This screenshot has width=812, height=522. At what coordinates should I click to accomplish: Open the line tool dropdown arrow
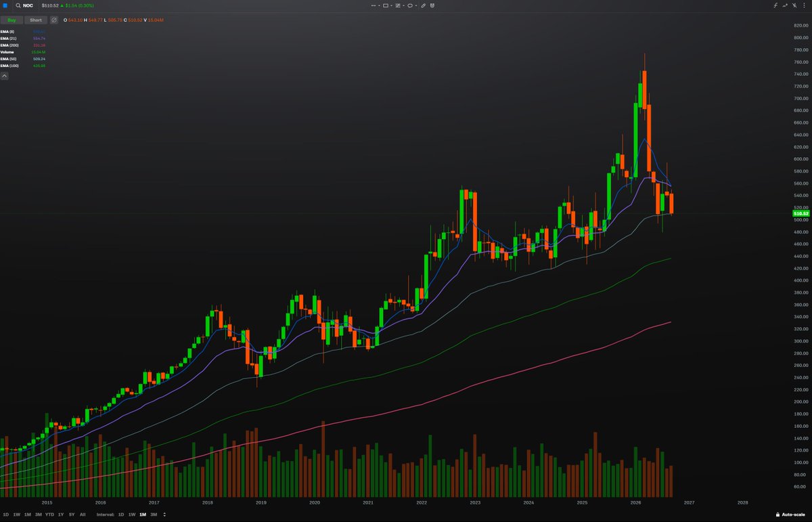pyautogui.click(x=379, y=5)
